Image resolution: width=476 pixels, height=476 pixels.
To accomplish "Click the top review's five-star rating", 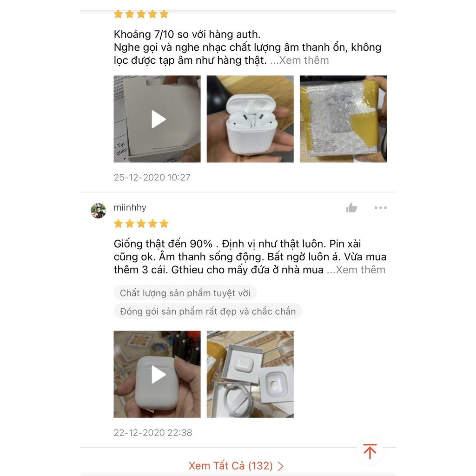I will (141, 14).
